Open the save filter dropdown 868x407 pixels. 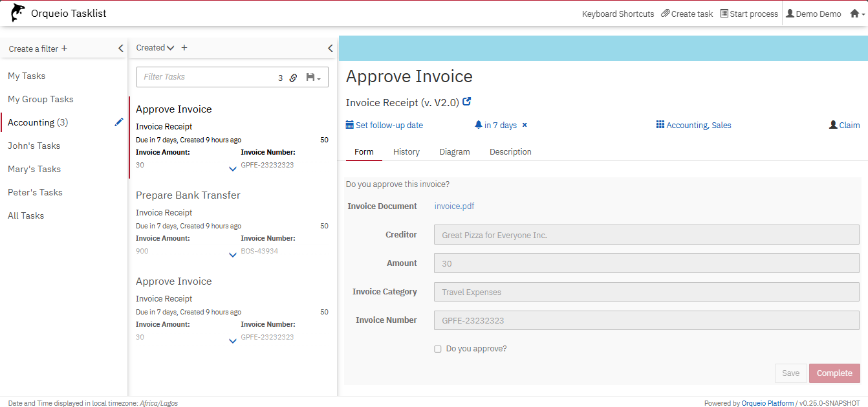point(313,78)
